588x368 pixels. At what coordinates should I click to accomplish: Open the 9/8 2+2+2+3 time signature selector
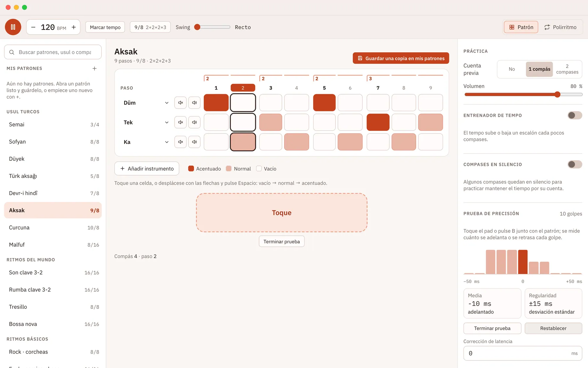[150, 27]
